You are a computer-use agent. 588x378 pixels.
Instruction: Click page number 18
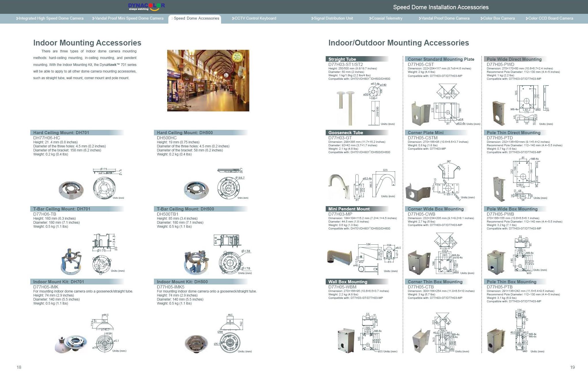[19, 367]
